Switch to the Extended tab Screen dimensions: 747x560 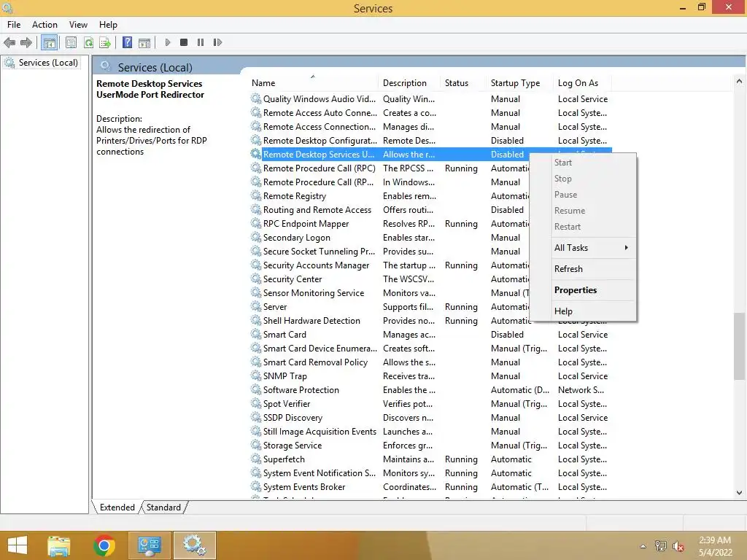(x=117, y=507)
